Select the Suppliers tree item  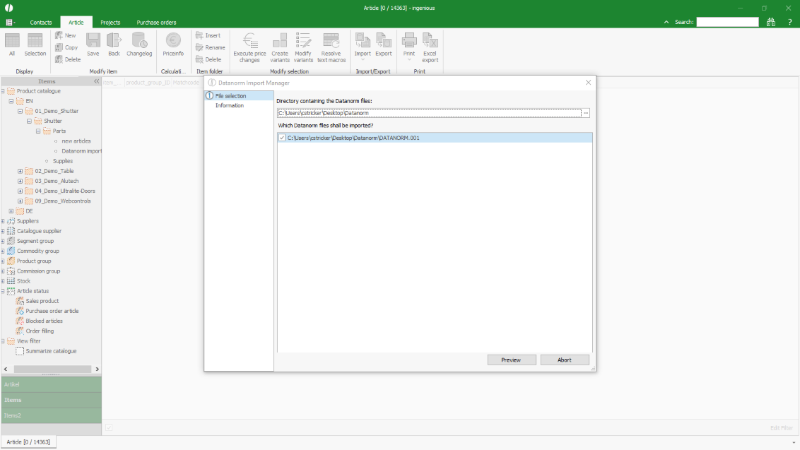click(28, 221)
